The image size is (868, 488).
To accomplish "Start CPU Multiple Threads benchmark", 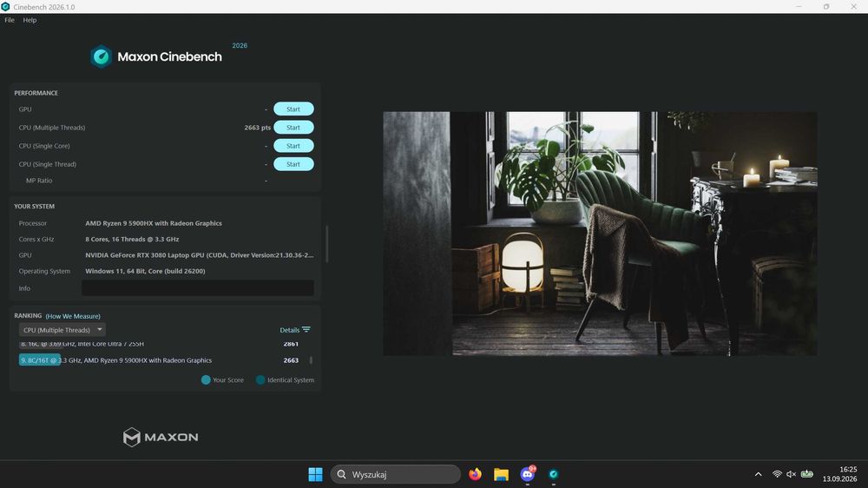I will [293, 128].
